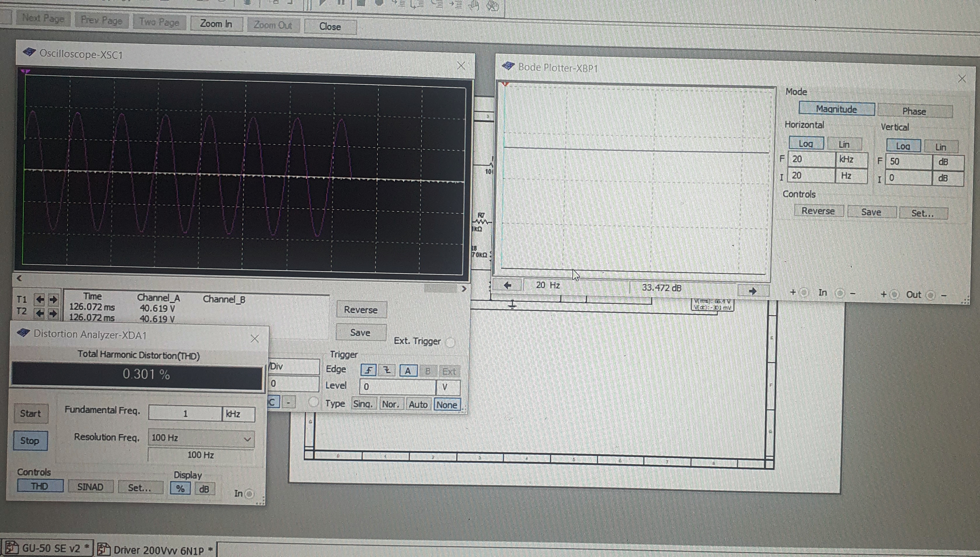Screen dimensions: 980x557
Task: Select rising edge trigger icon
Action: point(369,370)
